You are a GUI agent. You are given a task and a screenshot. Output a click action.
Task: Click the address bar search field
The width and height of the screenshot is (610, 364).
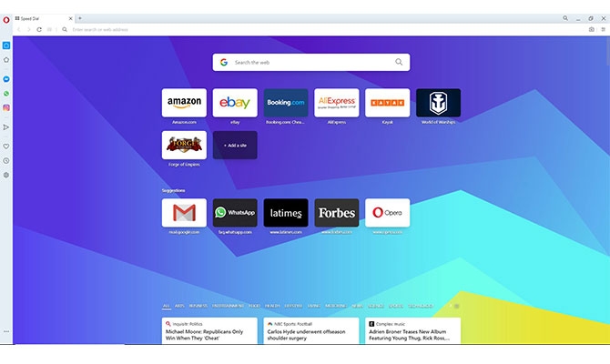pyautogui.click(x=327, y=29)
